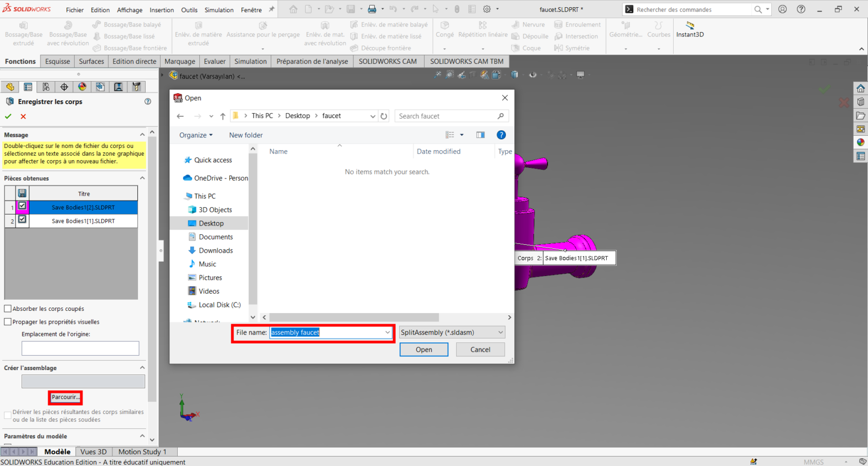
Task: Refresh the faucet folder listing
Action: [384, 116]
